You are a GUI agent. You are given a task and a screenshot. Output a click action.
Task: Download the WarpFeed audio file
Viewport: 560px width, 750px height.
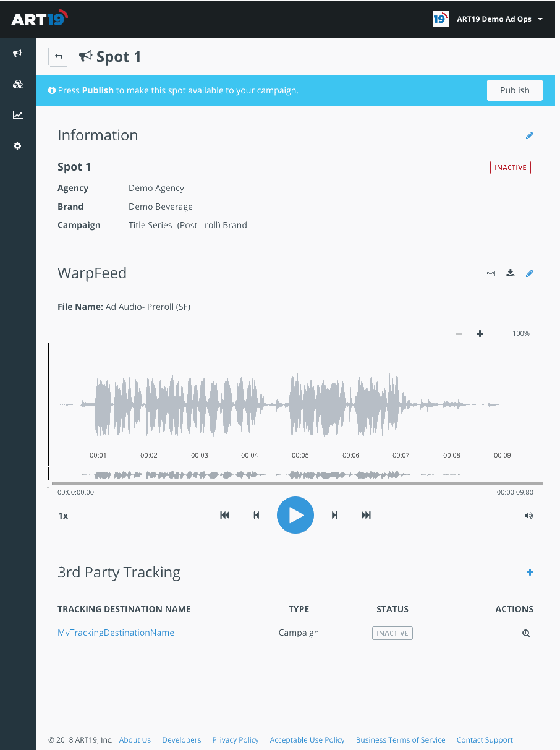tap(510, 273)
